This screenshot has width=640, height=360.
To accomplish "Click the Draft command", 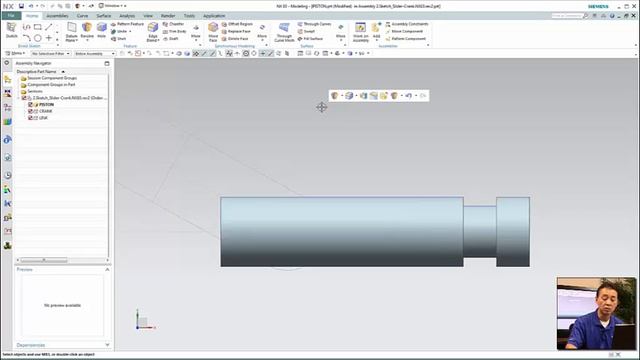I will click(171, 39).
